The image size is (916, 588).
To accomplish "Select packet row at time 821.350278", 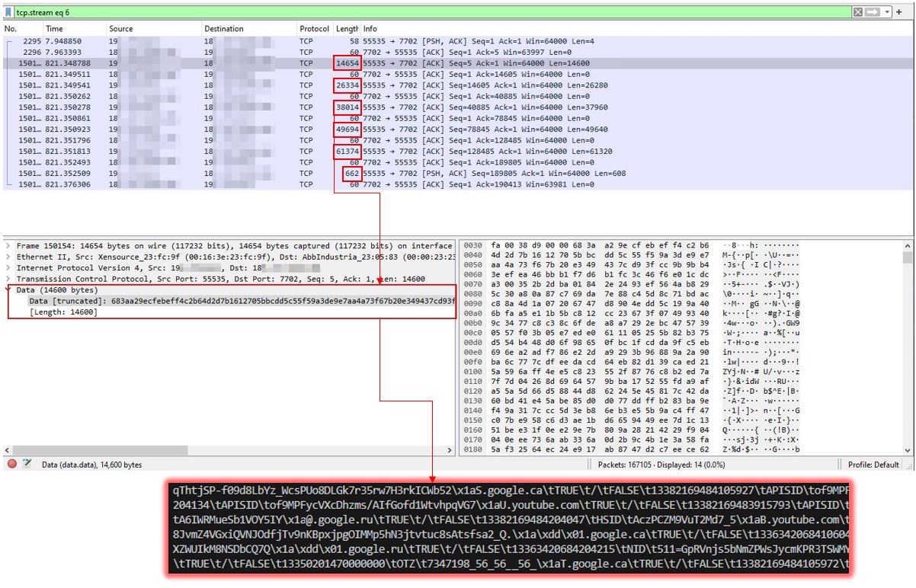I will coord(457,107).
